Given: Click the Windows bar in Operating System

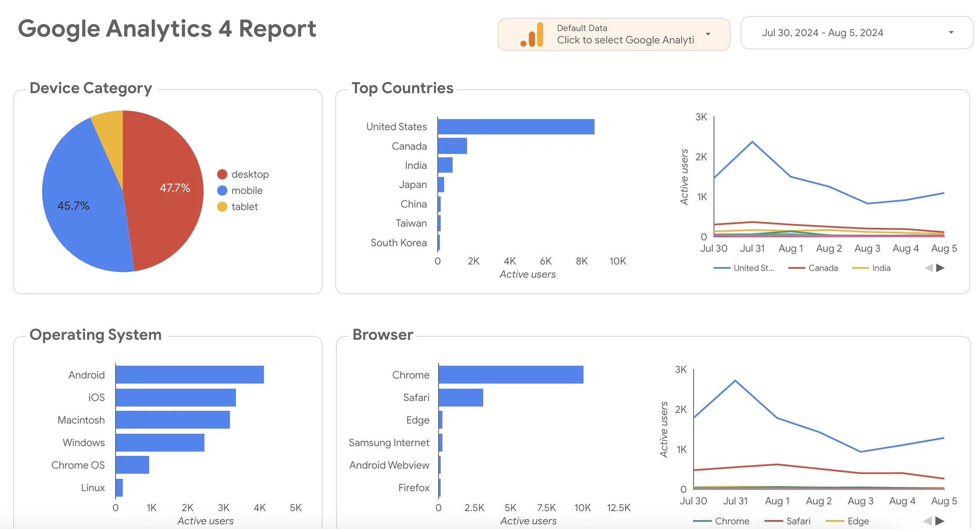Looking at the screenshot, I should 160,442.
